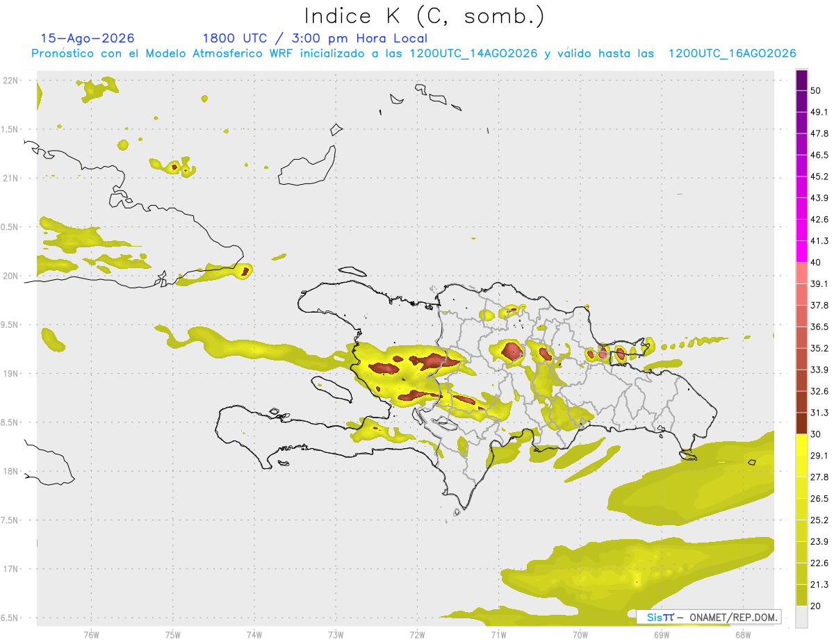Pick the dark brown legend band between 30 and 31.3
834x644 pixels.
coord(802,424)
